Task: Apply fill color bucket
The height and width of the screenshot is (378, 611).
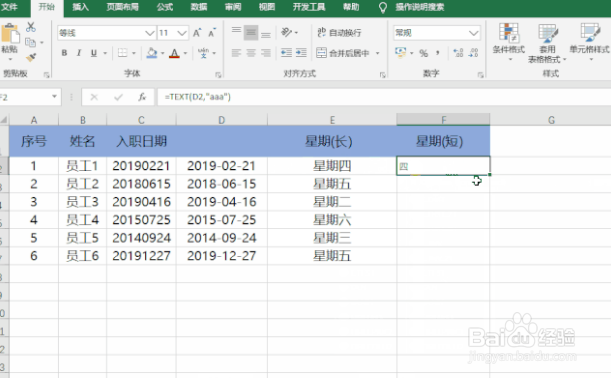Action: click(x=152, y=53)
